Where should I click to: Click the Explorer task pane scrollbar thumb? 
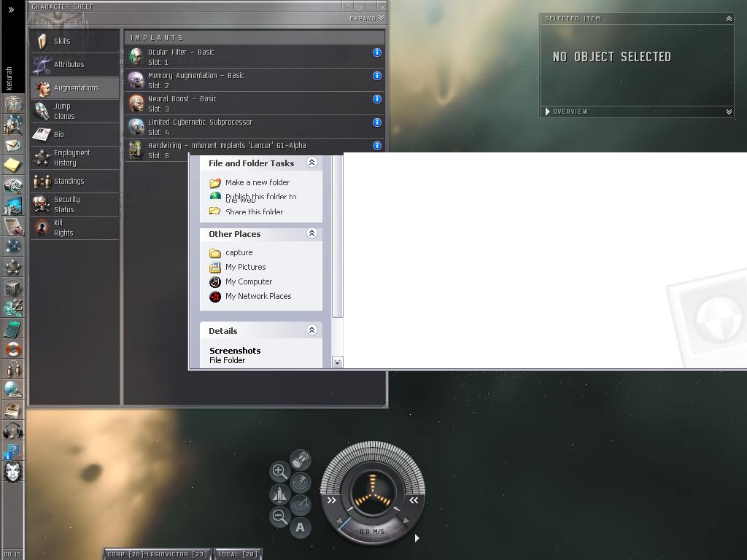(x=337, y=236)
